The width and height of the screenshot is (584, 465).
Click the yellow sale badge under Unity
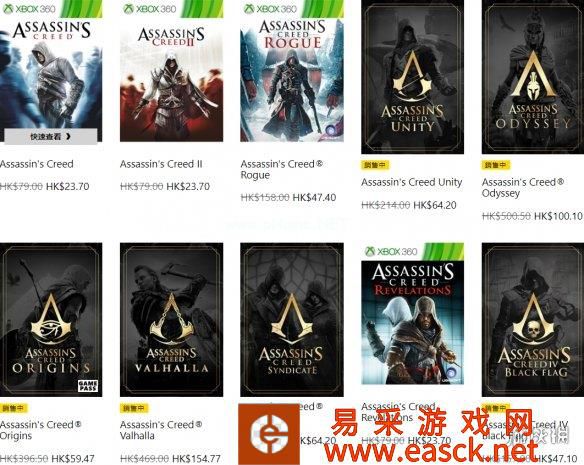[x=375, y=165]
